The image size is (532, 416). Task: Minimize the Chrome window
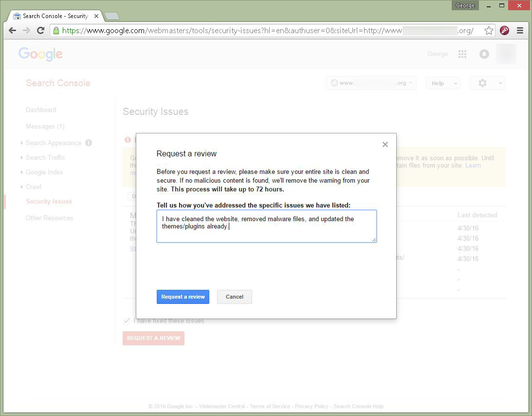(x=489, y=6)
